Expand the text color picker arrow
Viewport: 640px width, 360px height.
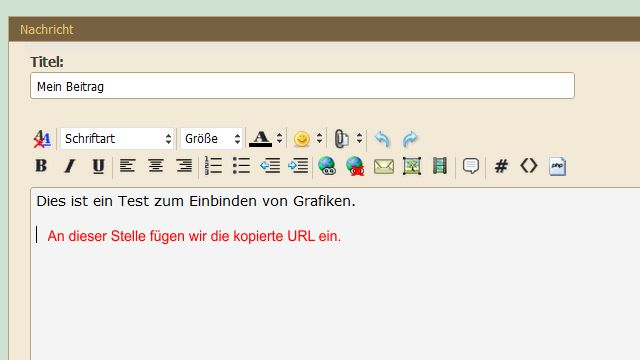280,138
